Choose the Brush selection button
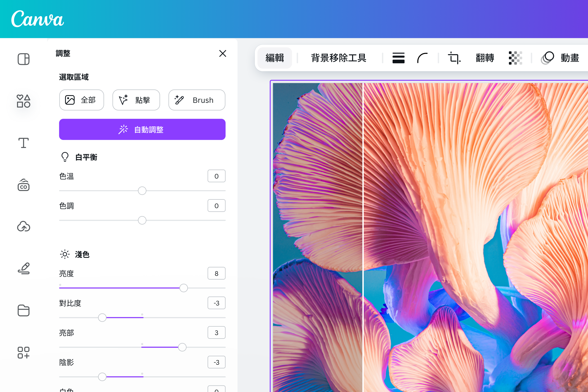The height and width of the screenshot is (392, 588). click(197, 100)
